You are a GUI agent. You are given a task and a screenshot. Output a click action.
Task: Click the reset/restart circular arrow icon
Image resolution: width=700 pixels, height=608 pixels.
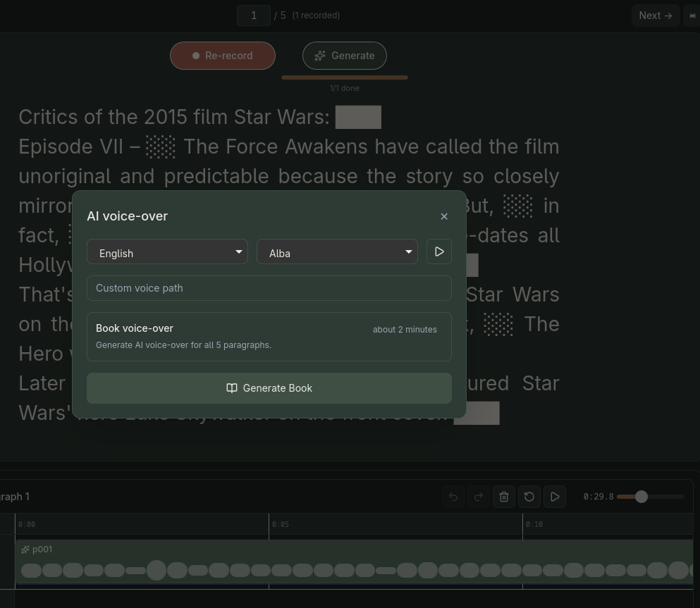(x=529, y=497)
